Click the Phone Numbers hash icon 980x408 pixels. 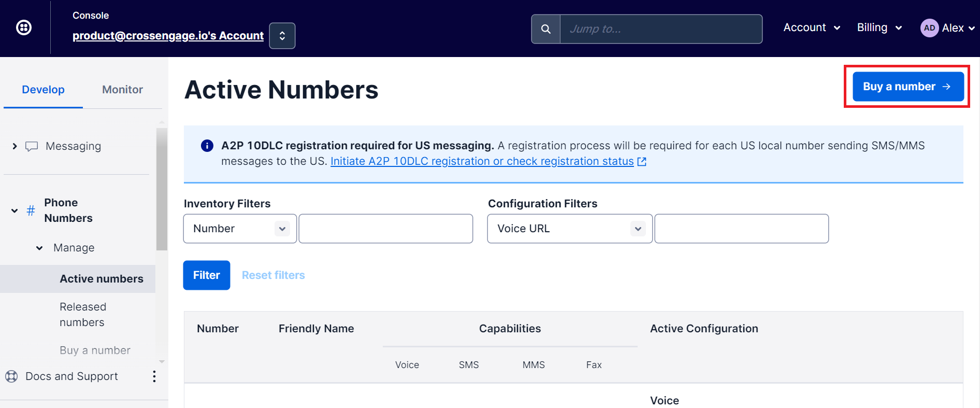coord(31,210)
